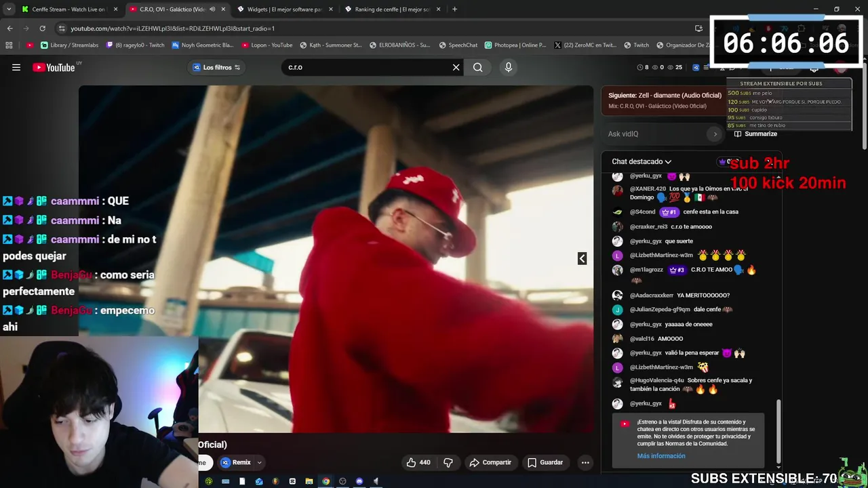868x488 pixels.
Task: Expand the Remix dropdown arrow
Action: click(x=259, y=462)
